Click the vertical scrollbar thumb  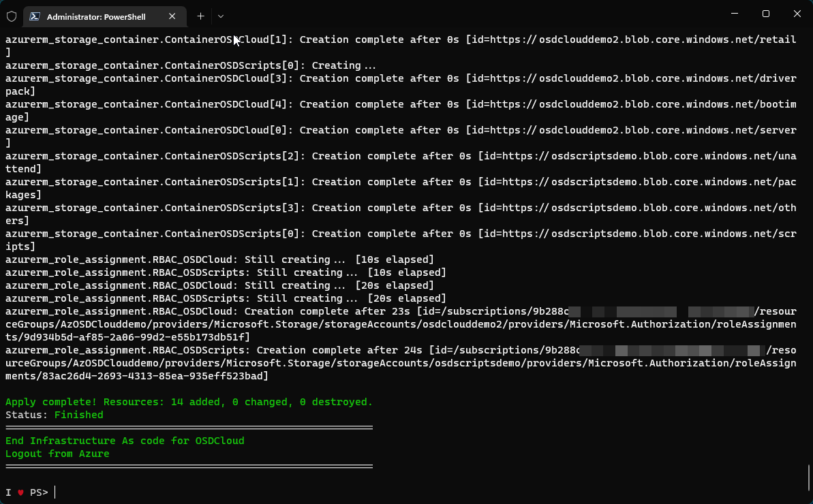809,478
